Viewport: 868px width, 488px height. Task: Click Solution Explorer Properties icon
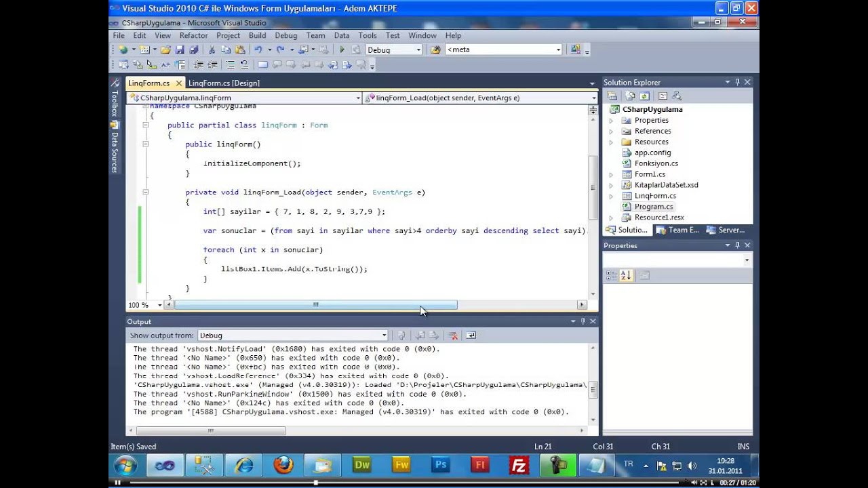point(612,96)
